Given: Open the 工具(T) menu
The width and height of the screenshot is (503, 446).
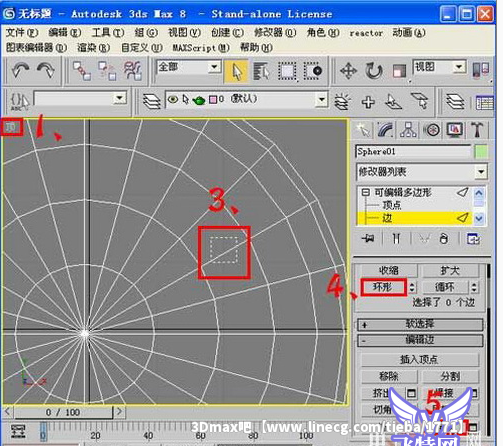Looking at the screenshot, I should tap(108, 33).
